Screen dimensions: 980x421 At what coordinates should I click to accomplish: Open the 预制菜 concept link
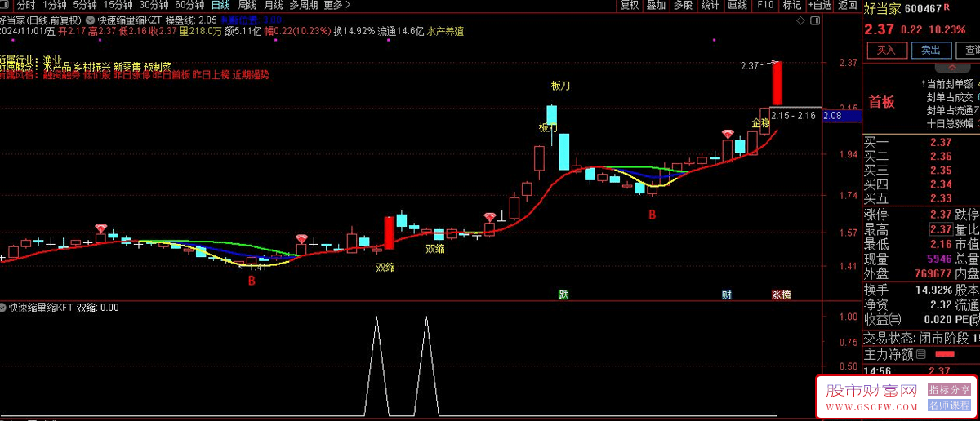tap(157, 66)
